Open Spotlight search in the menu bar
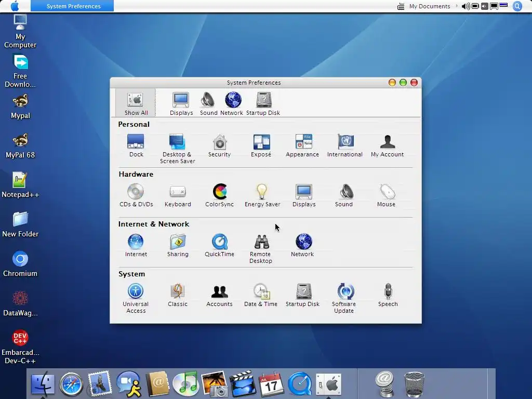The width and height of the screenshot is (532, 399). (517, 6)
